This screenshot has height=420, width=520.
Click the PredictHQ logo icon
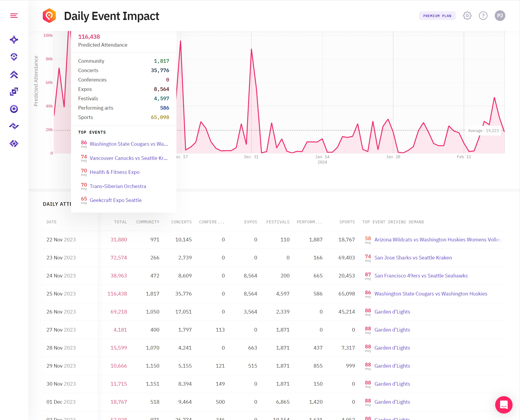(x=49, y=16)
